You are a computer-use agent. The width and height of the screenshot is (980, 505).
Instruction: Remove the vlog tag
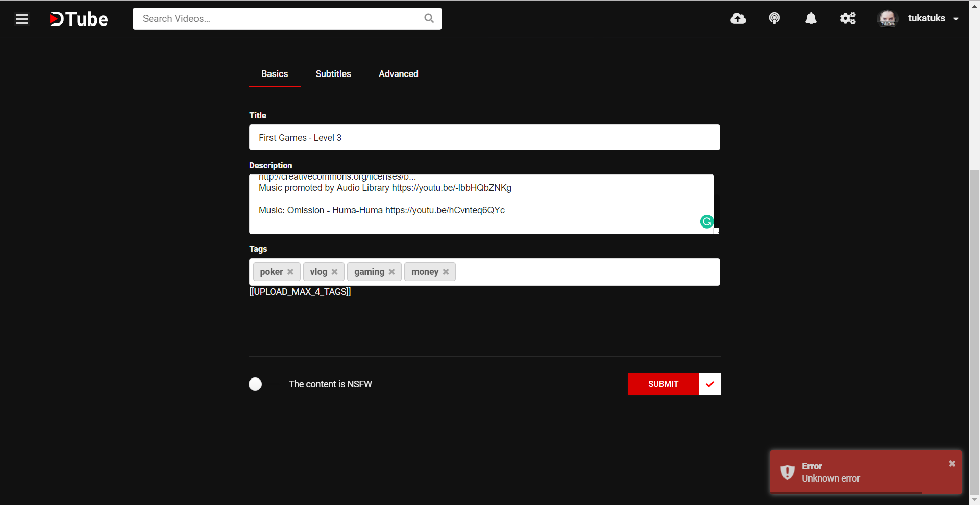[x=334, y=272]
